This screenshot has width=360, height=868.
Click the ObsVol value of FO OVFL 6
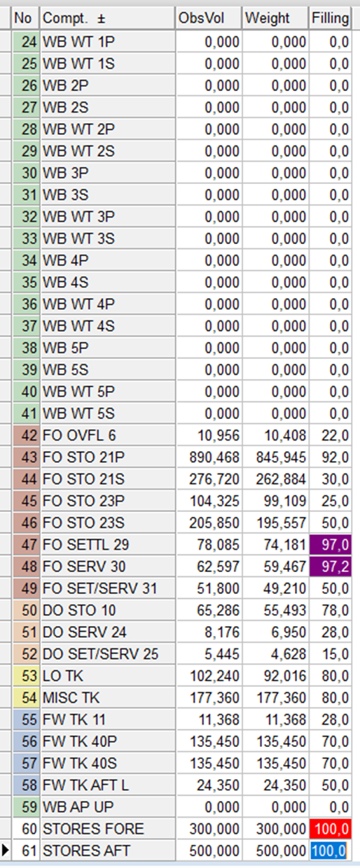click(x=208, y=436)
